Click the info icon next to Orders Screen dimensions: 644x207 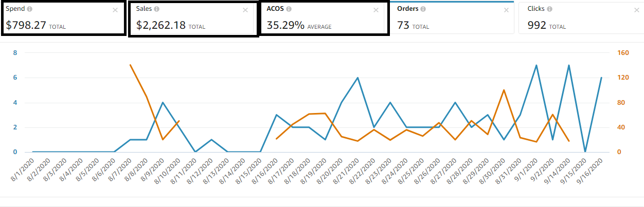(x=422, y=9)
